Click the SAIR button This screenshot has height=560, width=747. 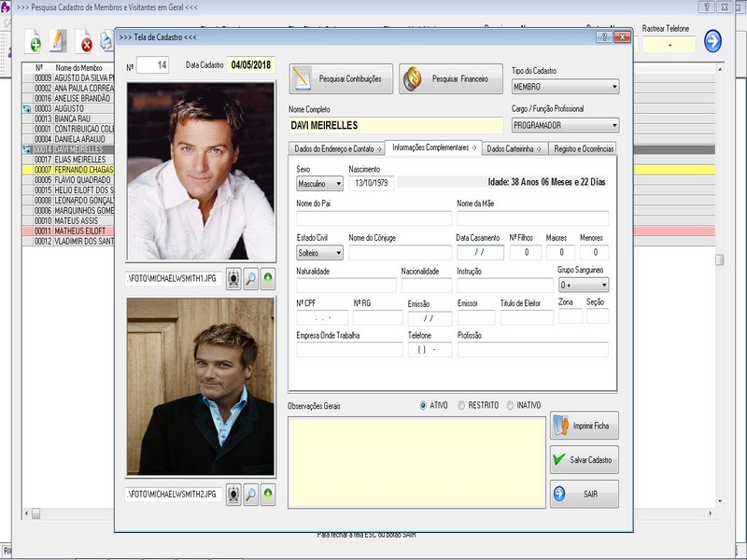coord(585,495)
